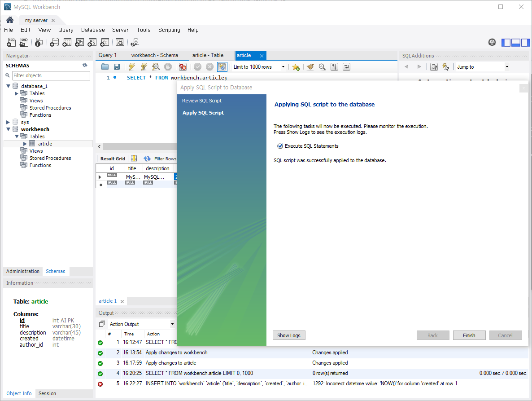Click the Show Logs button
The image size is (532, 401).
(289, 335)
